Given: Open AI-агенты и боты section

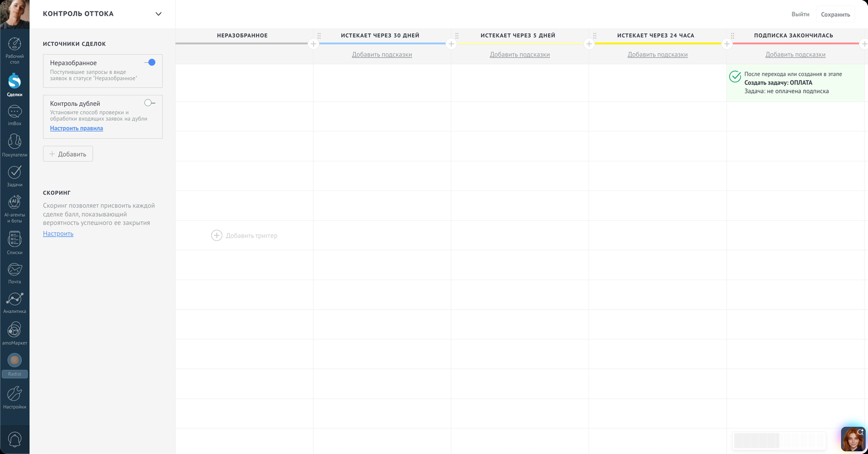Looking at the screenshot, I should 14,209.
